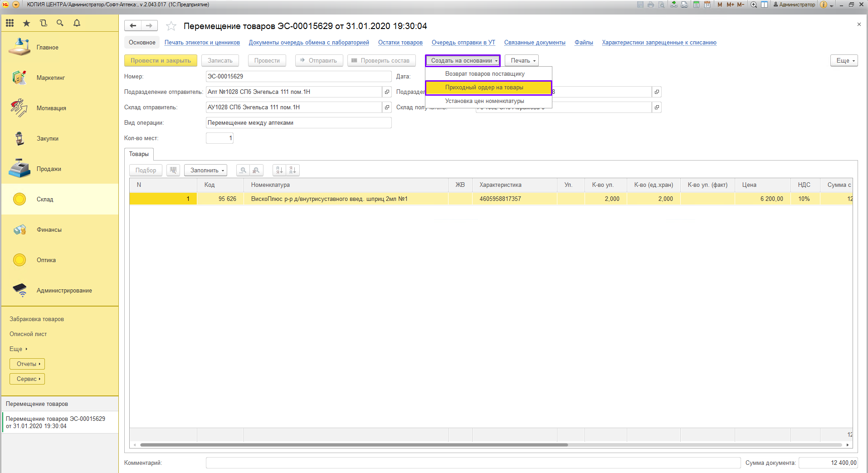This screenshot has height=473, width=868.
Task: Open the Остатки товаров link
Action: [400, 43]
